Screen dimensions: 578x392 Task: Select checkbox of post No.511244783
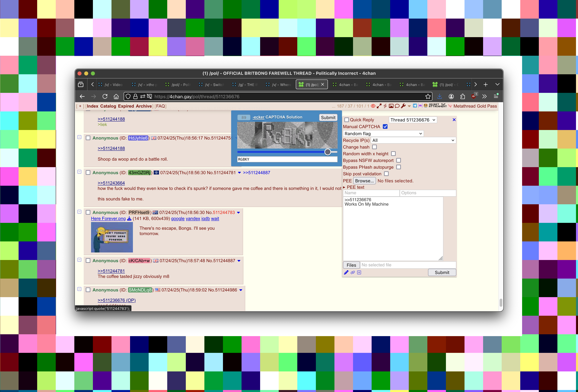pos(88,212)
